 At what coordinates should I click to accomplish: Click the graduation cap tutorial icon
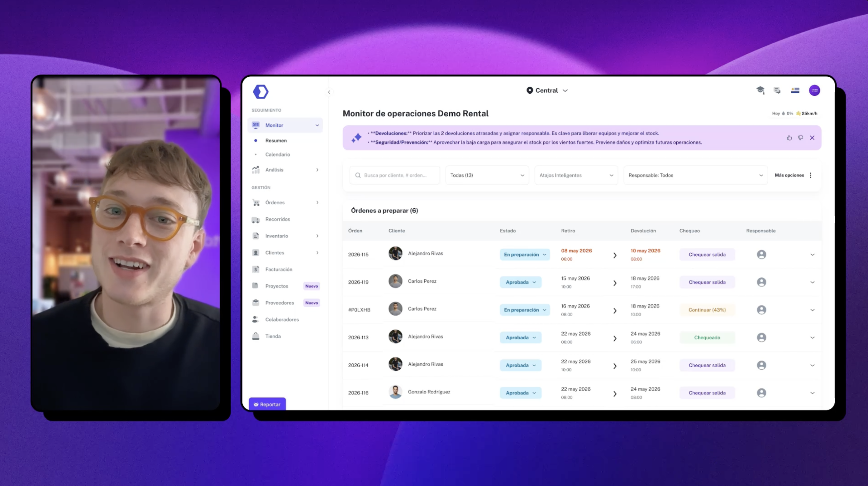(x=760, y=90)
